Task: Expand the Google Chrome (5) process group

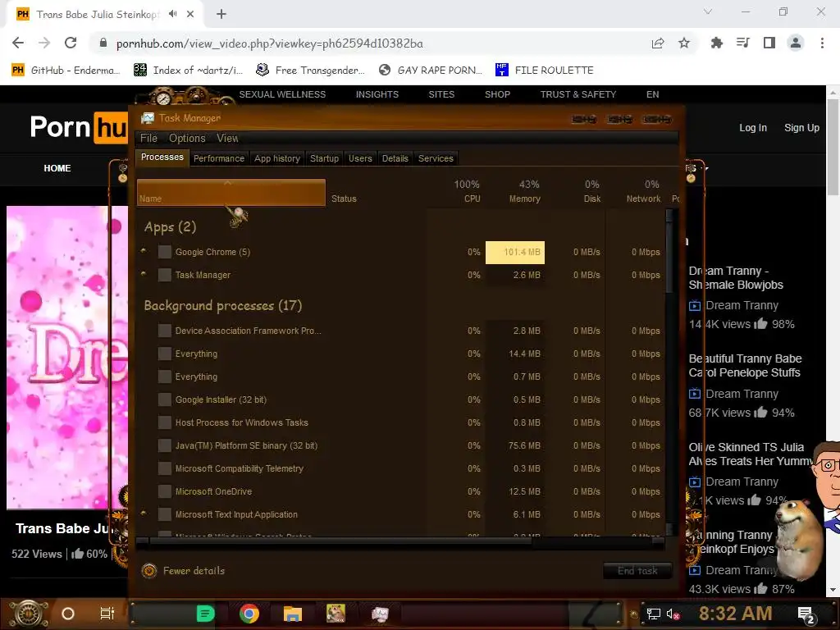Action: pyautogui.click(x=144, y=251)
